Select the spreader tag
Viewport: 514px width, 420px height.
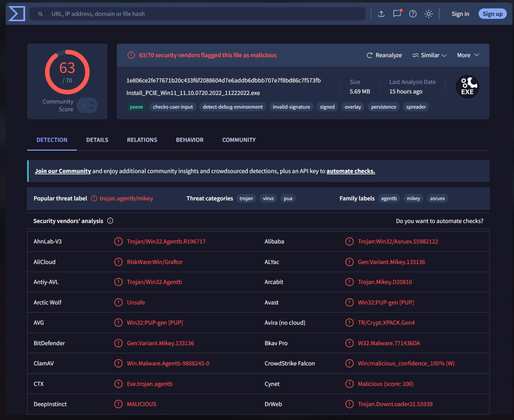[416, 107]
